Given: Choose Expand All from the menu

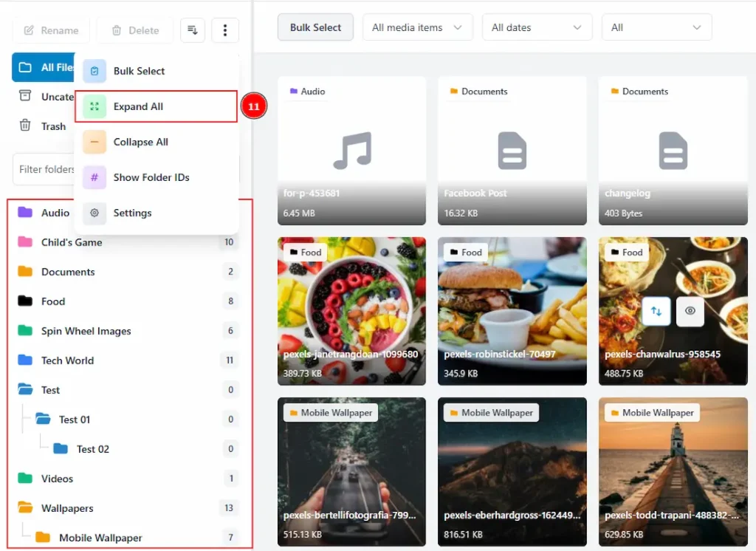Looking at the screenshot, I should click(x=138, y=106).
